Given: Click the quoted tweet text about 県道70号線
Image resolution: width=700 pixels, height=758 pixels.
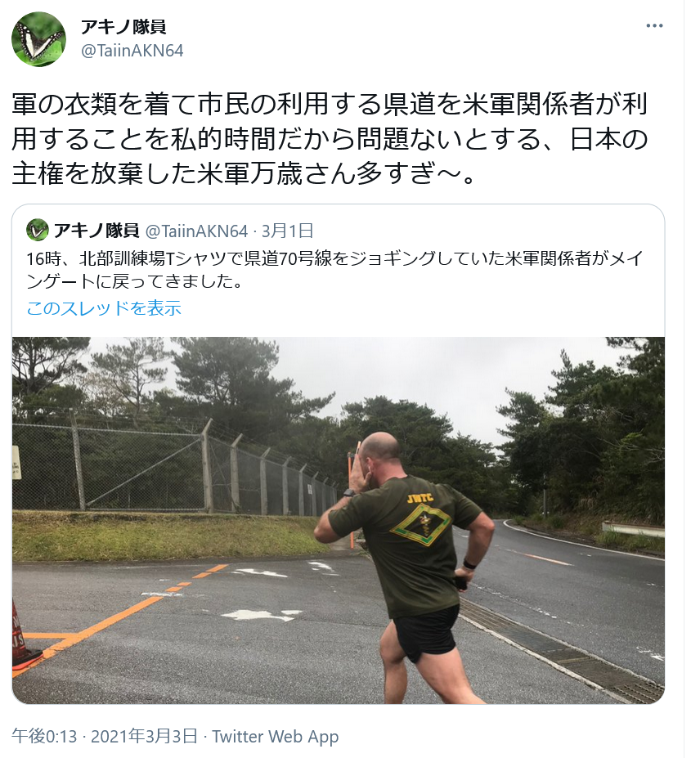Looking at the screenshot, I should [x=334, y=270].
